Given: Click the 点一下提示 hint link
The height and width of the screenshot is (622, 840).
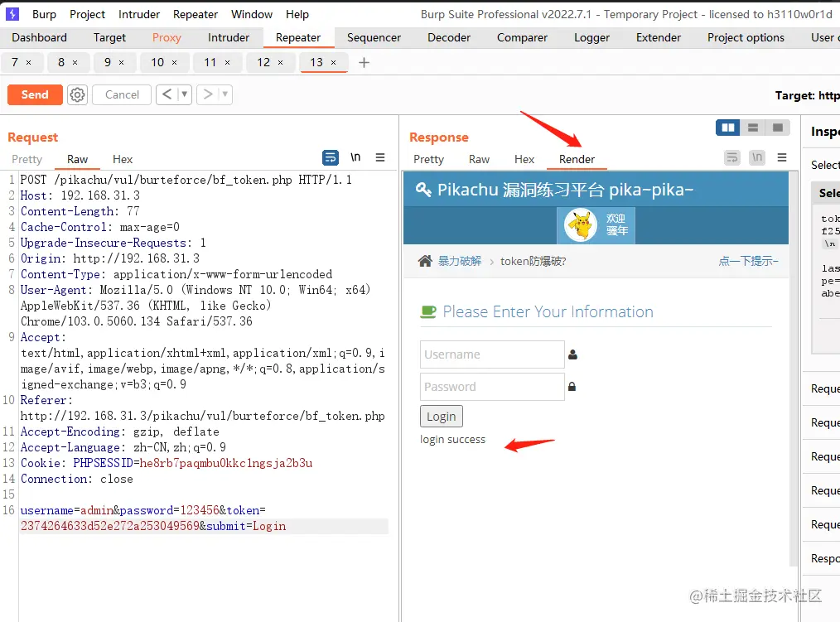Looking at the screenshot, I should pos(748,261).
